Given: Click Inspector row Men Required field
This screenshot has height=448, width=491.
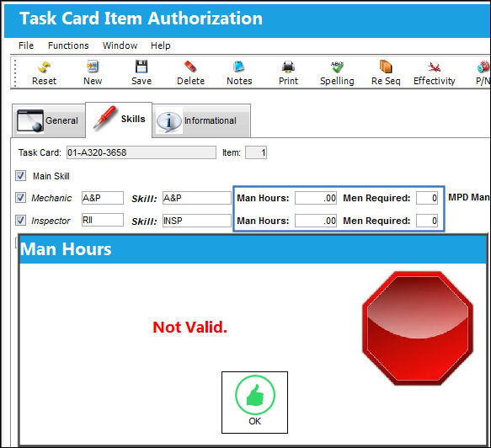Looking at the screenshot, I should (x=427, y=221).
